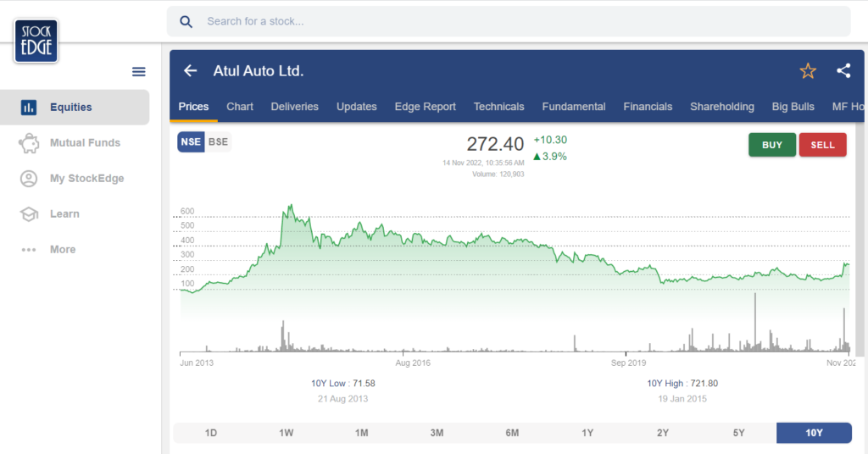The height and width of the screenshot is (454, 868).
Task: Select the 10Y time range
Action: [x=814, y=433]
